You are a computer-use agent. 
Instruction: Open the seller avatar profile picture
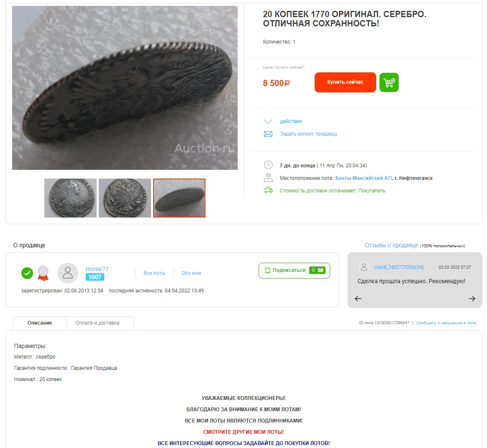click(68, 273)
